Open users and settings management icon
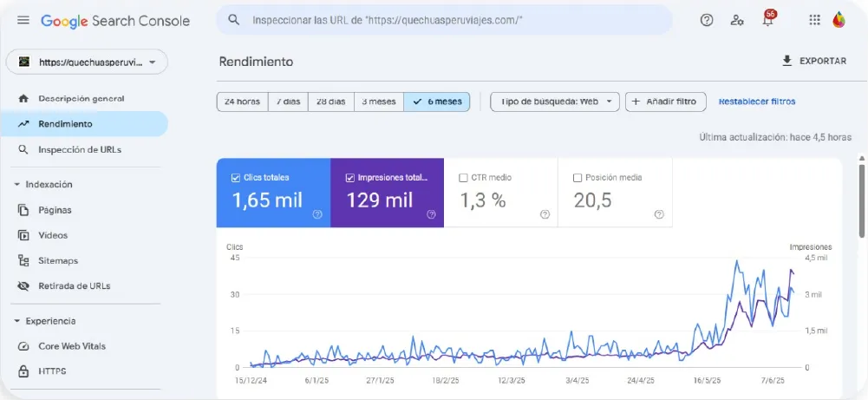 tap(737, 21)
